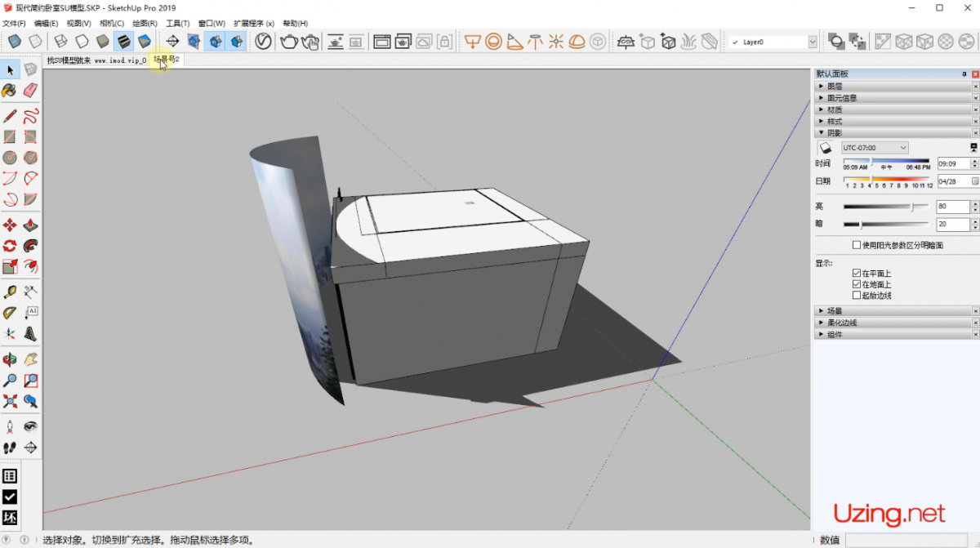Expand the 材质 panel section

(x=834, y=109)
